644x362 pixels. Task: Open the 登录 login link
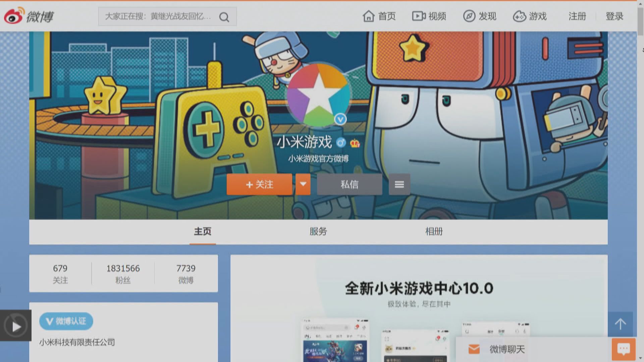tap(614, 16)
